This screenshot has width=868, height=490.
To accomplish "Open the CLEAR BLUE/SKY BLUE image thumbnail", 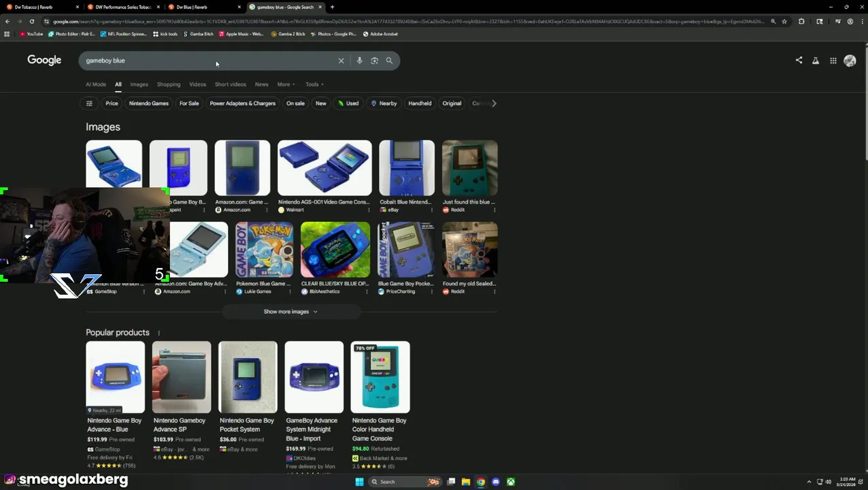I will pos(335,250).
